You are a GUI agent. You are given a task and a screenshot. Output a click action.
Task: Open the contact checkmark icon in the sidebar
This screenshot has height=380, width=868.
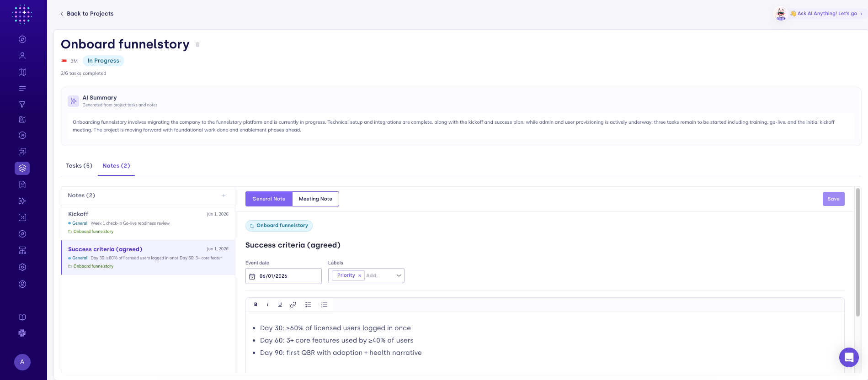pos(22,120)
